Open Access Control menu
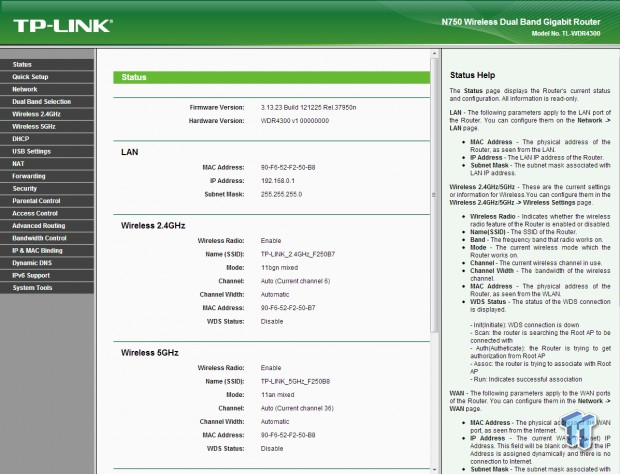The image size is (620, 474). tap(47, 213)
